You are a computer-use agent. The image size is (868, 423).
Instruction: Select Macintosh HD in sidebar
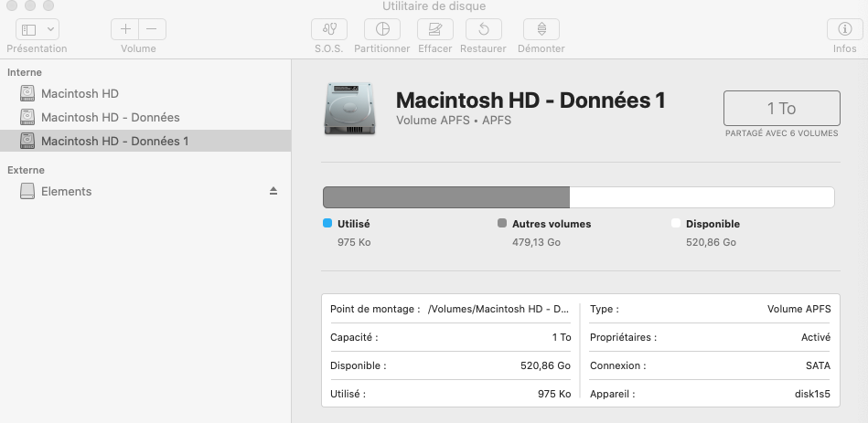coord(80,93)
